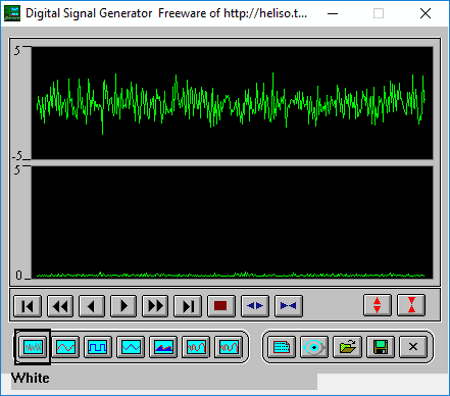Play the signal forward
This screenshot has width=450, height=396.
click(123, 306)
